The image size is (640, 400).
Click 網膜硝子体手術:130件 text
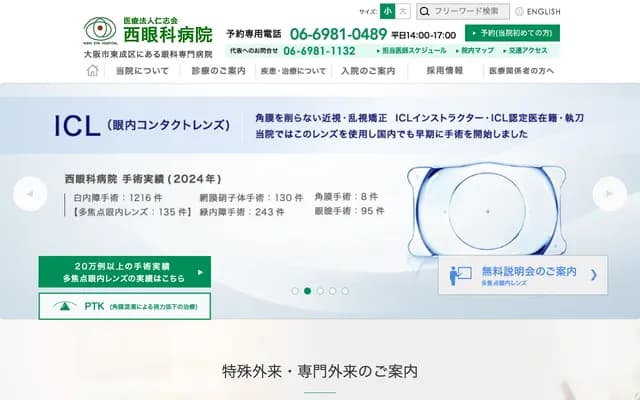251,198
